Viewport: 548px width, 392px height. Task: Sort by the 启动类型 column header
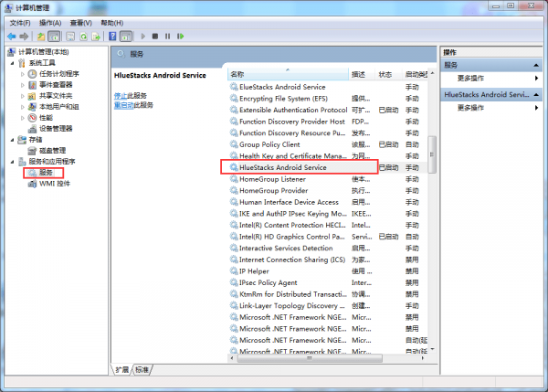pos(415,75)
